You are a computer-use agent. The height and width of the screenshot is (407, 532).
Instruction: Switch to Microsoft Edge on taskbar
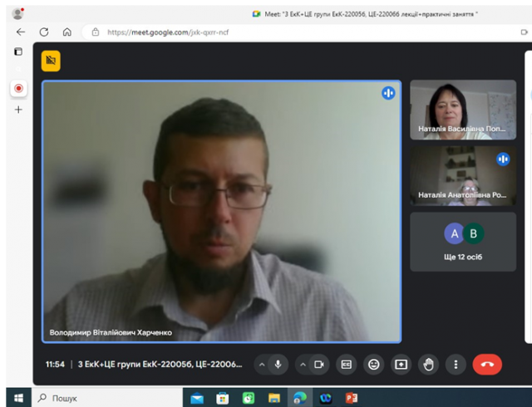click(300, 398)
